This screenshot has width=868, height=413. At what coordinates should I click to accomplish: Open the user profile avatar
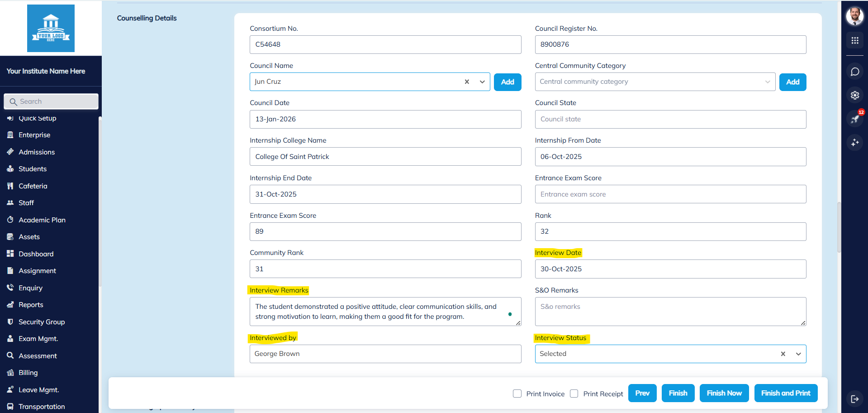click(x=854, y=16)
